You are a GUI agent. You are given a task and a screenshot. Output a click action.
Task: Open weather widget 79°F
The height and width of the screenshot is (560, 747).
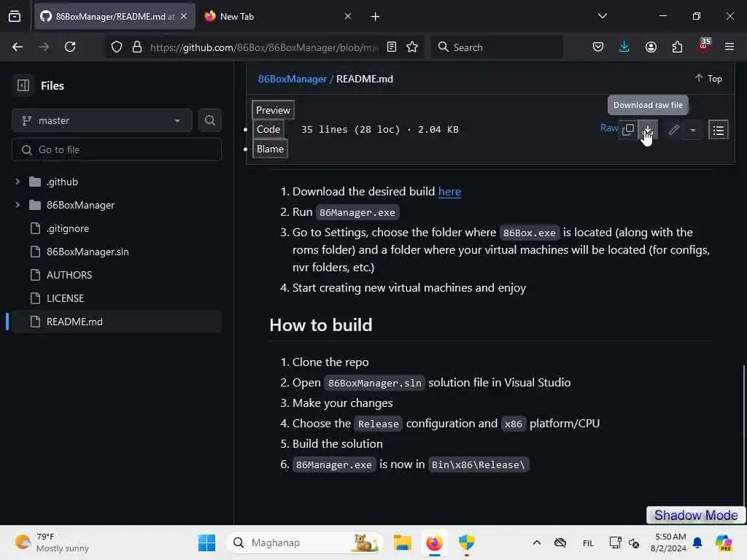click(52, 542)
